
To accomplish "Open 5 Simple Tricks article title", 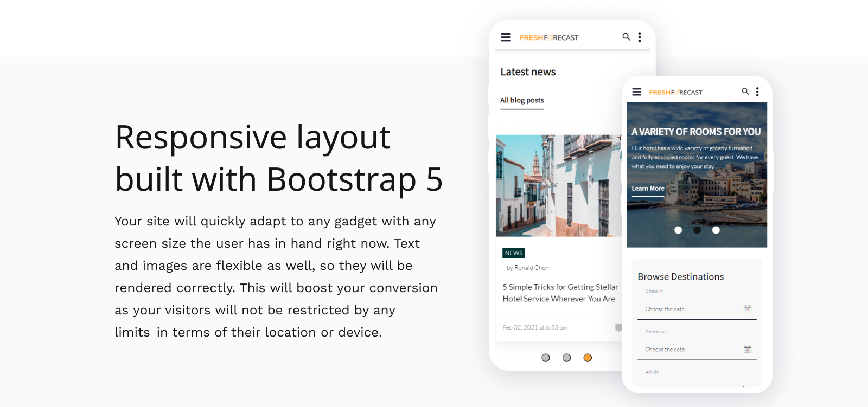I will pos(560,293).
